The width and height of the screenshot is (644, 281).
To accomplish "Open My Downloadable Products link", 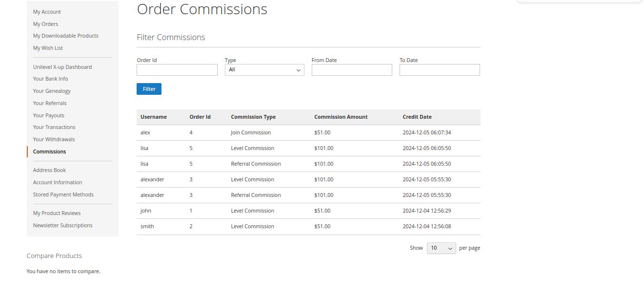I will (65, 36).
